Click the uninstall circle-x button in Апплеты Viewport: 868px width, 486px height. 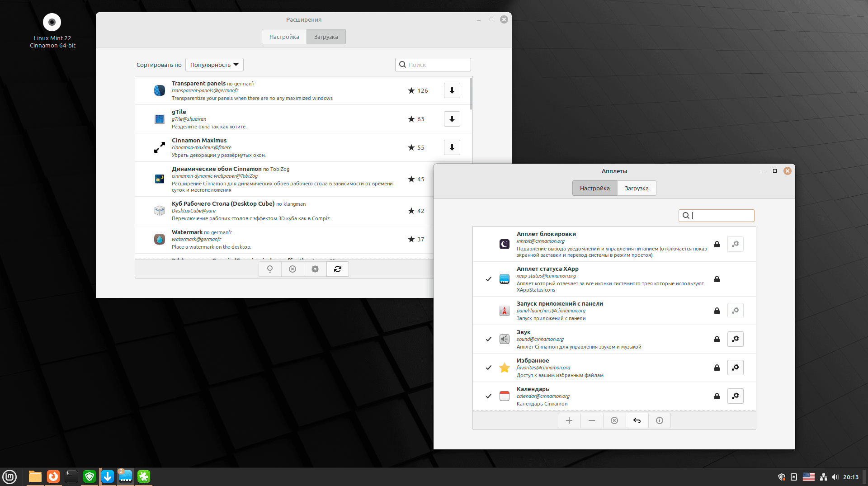click(614, 420)
